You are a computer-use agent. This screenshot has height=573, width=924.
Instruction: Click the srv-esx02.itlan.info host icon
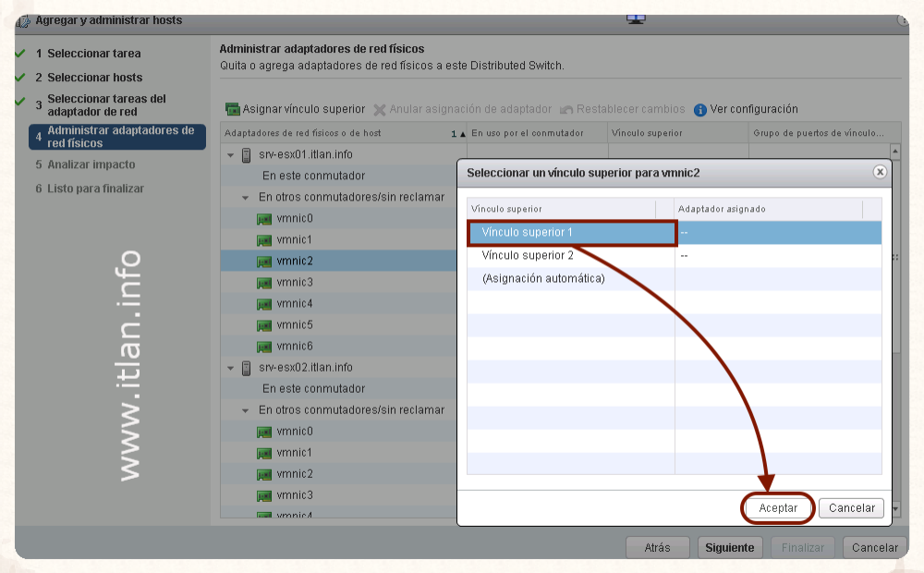tap(247, 368)
